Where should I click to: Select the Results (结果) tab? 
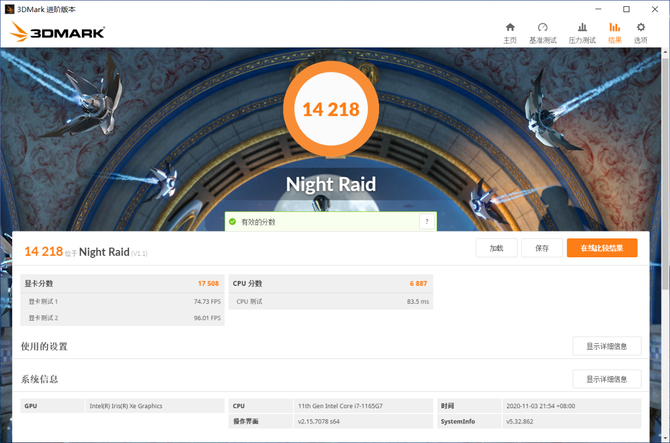[614, 32]
